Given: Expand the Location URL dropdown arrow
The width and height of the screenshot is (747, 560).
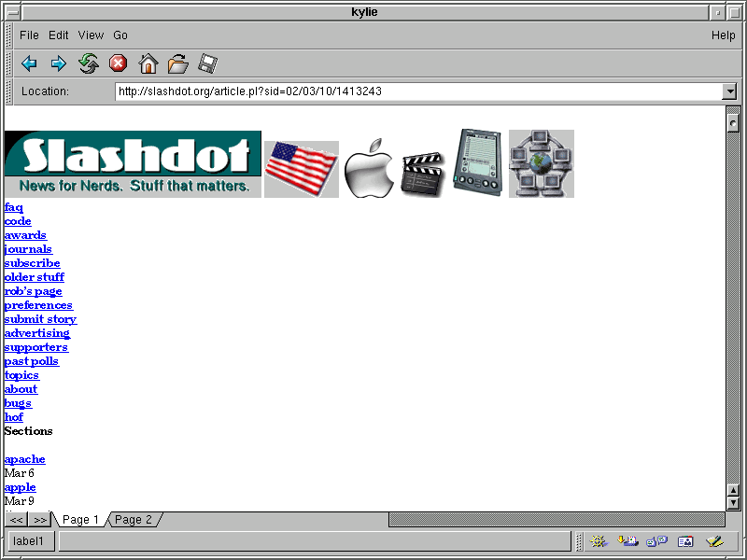Looking at the screenshot, I should [x=729, y=91].
